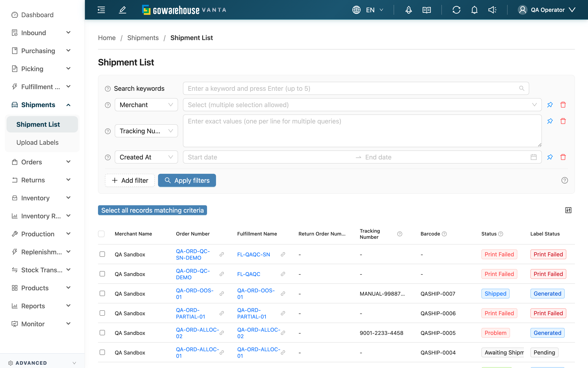Open merchant multiple selection dropdown
Screen dimensions: 588x368
click(362, 105)
